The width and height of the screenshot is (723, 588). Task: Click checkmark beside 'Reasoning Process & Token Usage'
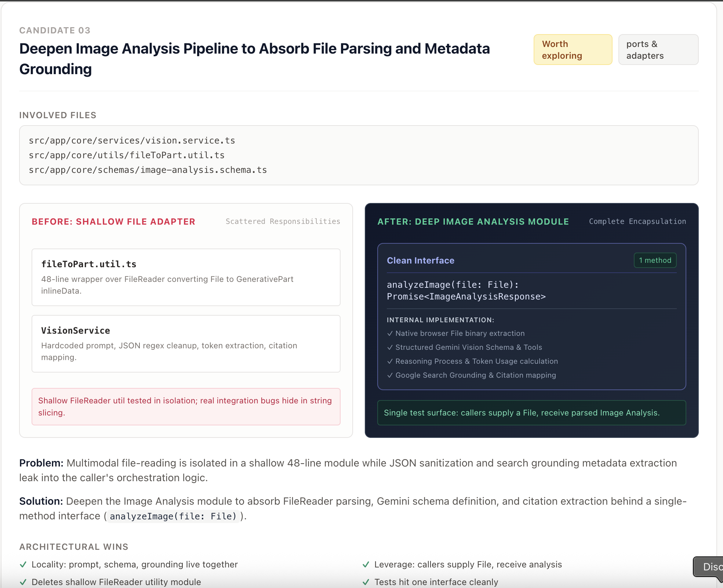(390, 362)
